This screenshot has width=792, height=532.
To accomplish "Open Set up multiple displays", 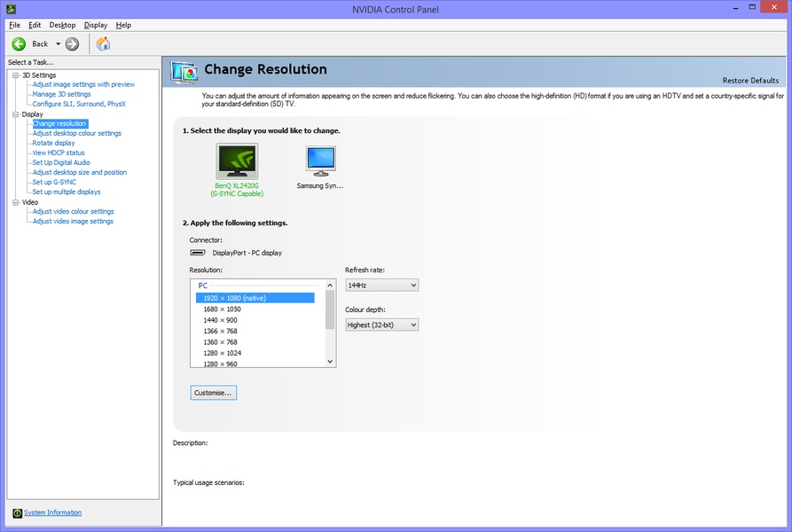I will 67,192.
